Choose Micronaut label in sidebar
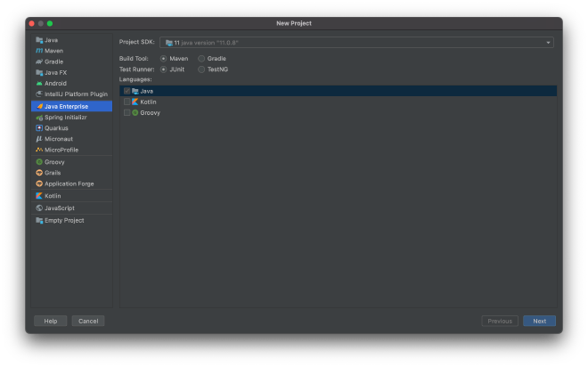 (x=59, y=139)
